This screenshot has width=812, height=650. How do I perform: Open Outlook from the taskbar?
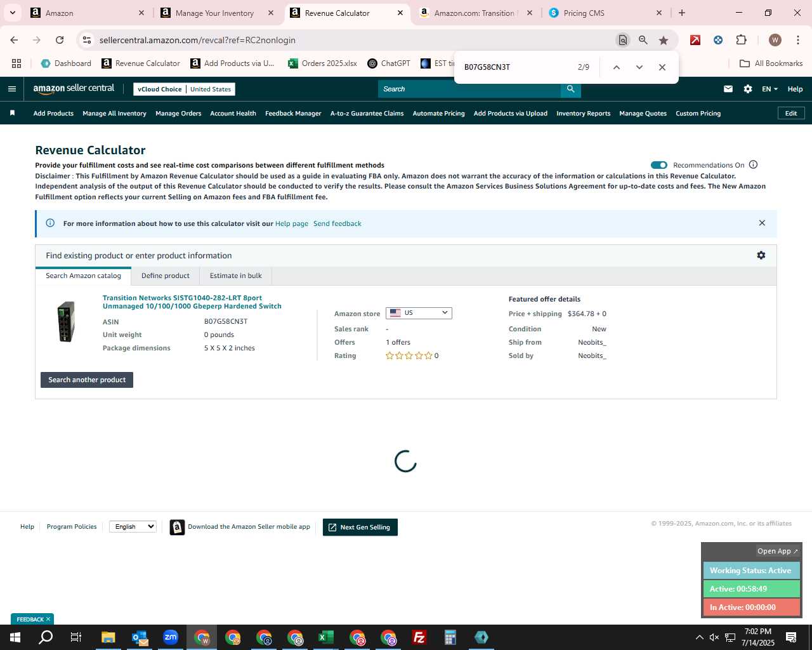pyautogui.click(x=140, y=637)
